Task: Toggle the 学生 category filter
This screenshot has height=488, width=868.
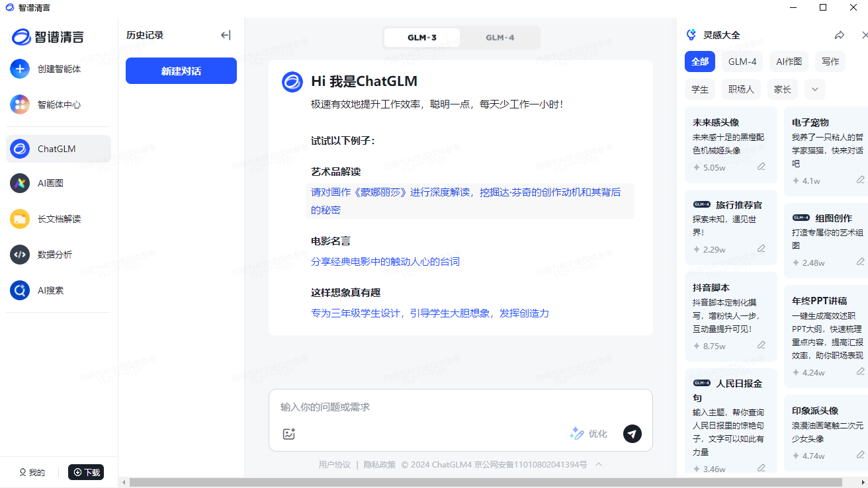Action: [700, 89]
